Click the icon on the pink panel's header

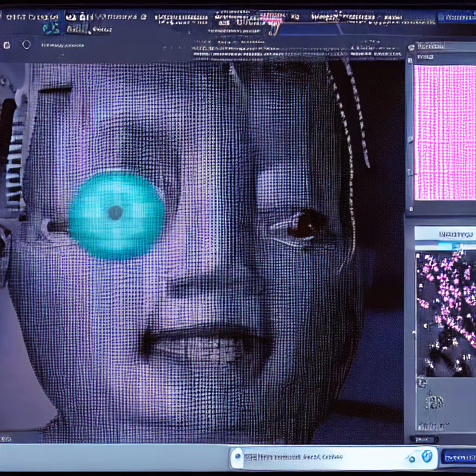[411, 47]
